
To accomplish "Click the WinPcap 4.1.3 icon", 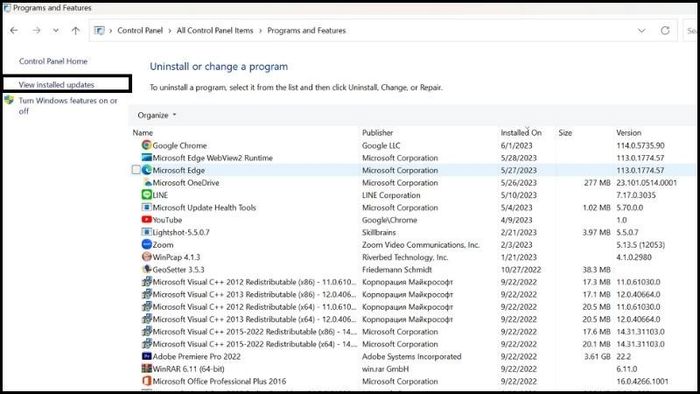I will 146,257.
